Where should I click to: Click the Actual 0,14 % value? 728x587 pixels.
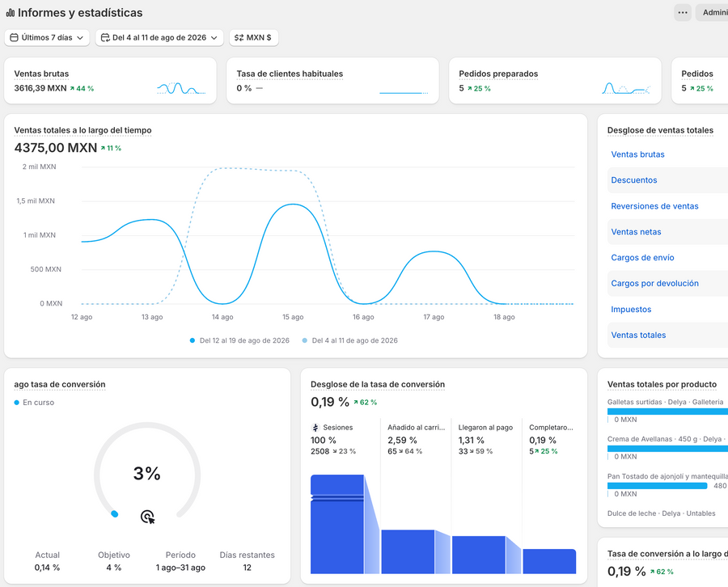(48, 568)
